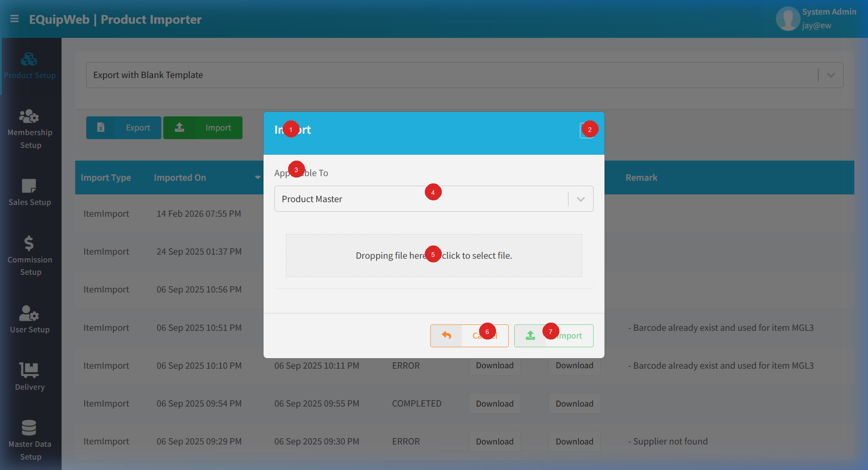This screenshot has width=868, height=470.
Task: Click the green Import button behind the dialog
Action: (203, 128)
